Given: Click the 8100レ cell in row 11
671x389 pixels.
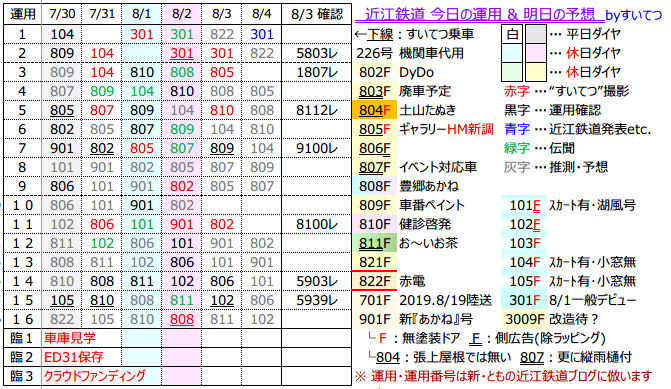Looking at the screenshot, I should click(x=317, y=224).
